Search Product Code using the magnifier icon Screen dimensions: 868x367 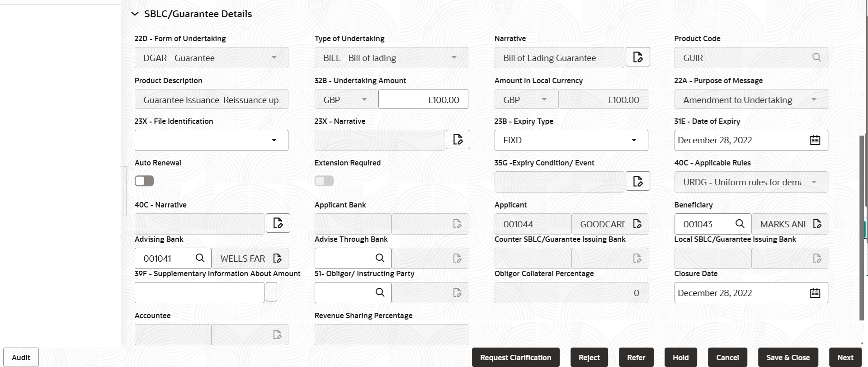coord(816,57)
